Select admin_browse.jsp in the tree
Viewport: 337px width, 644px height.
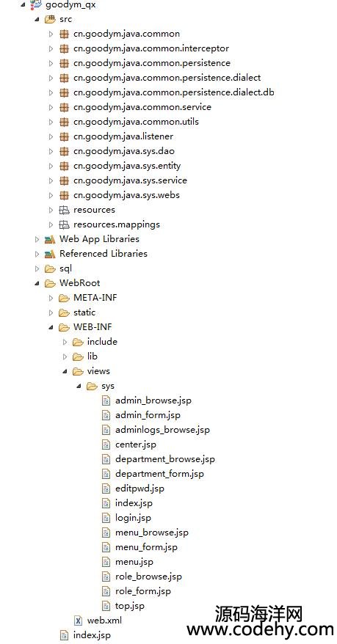click(153, 400)
